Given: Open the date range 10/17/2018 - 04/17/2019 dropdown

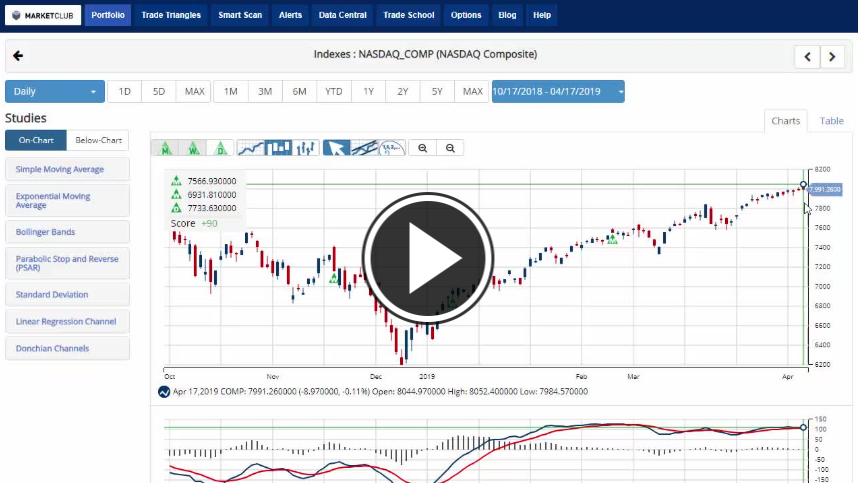Looking at the screenshot, I should pos(558,91).
